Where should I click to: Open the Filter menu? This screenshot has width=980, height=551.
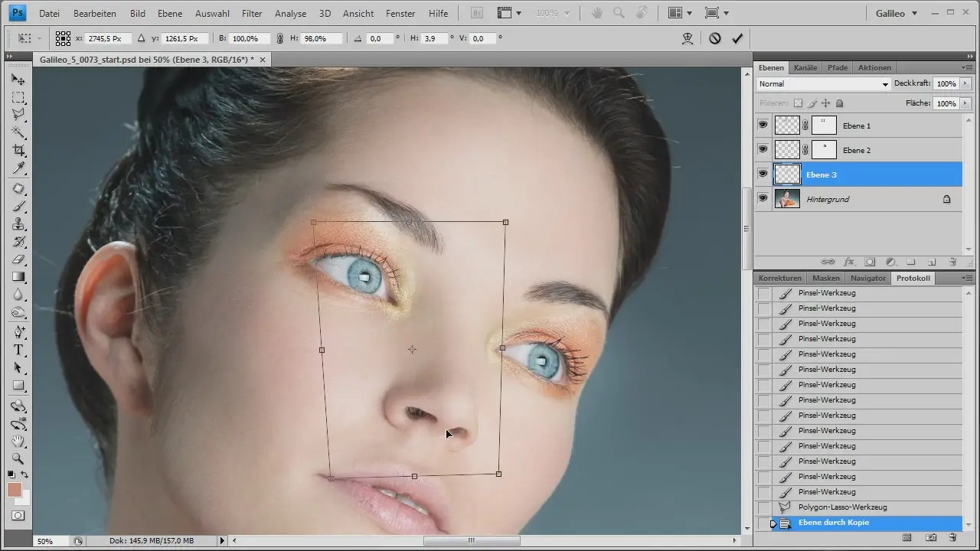pyautogui.click(x=252, y=14)
